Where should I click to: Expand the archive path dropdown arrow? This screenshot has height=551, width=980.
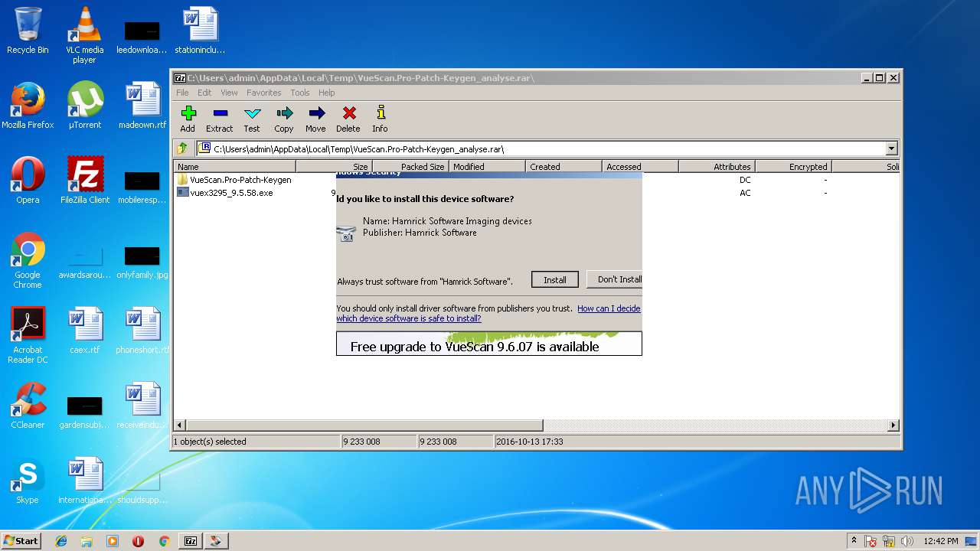click(891, 148)
